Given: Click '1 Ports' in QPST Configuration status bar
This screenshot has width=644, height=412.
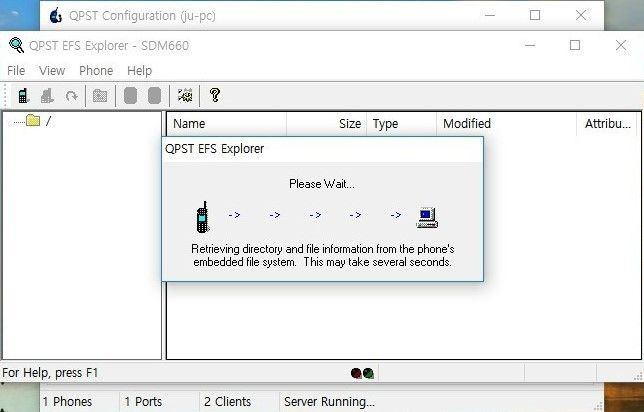Looking at the screenshot, I should click(x=143, y=401).
